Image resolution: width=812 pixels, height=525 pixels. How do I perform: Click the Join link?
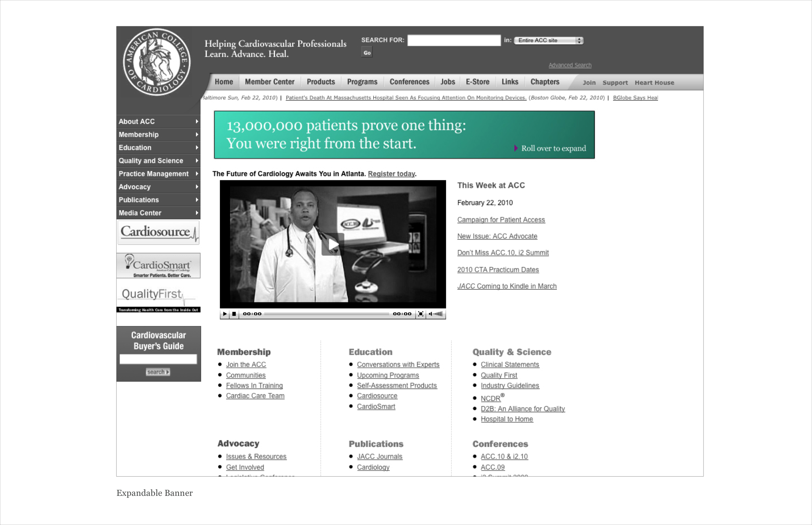[x=589, y=83]
